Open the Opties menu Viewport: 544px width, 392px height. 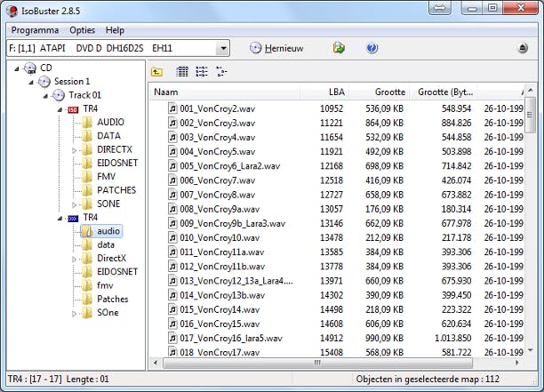pos(83,30)
